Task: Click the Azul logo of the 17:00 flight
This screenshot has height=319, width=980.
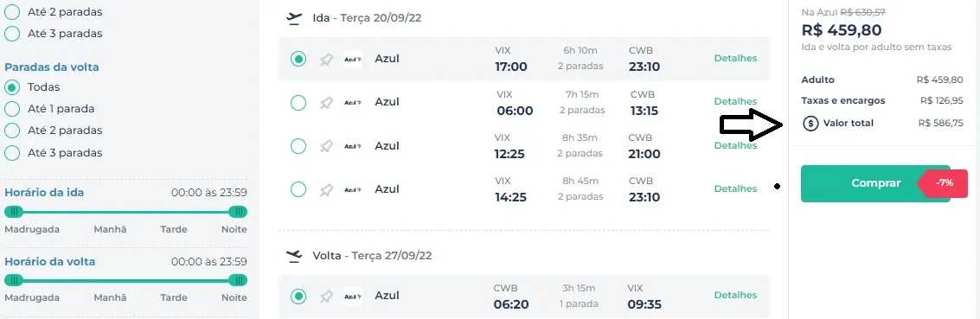Action: pos(353,60)
